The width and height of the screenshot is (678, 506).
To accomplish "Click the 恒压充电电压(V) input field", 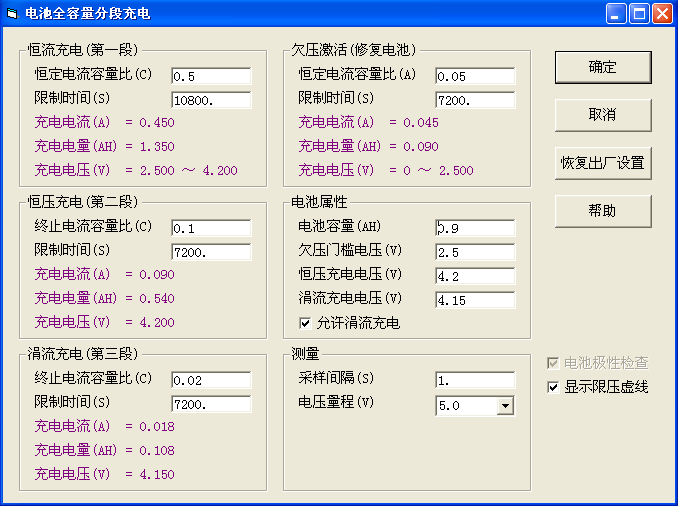I will 475,276.
